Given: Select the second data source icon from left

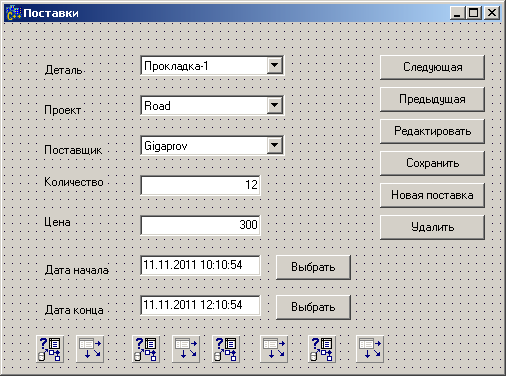Looking at the screenshot, I should click(186, 349).
